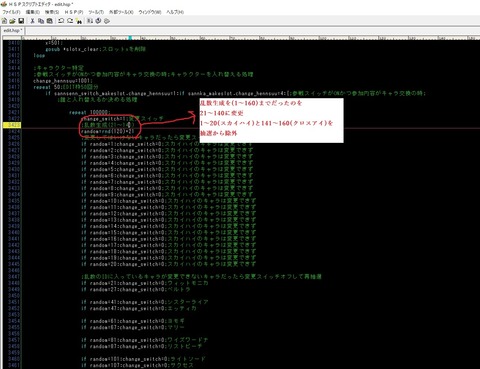Image resolution: width=480 pixels, height=369 pixels.
Task: Click the 'change_hennsuu=1001:' line
Action: 63,81
